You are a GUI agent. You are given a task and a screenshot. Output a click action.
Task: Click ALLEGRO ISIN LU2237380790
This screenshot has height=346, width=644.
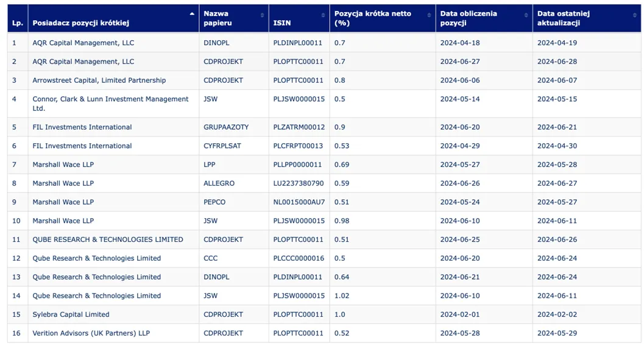(299, 183)
